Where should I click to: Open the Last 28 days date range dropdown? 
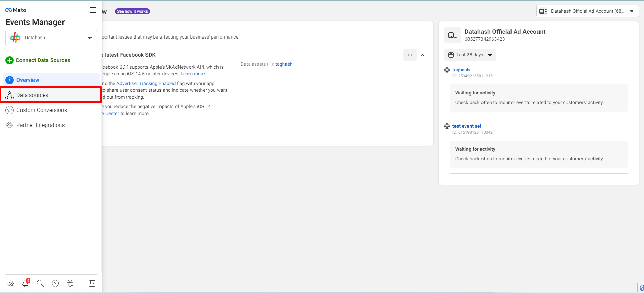click(470, 55)
